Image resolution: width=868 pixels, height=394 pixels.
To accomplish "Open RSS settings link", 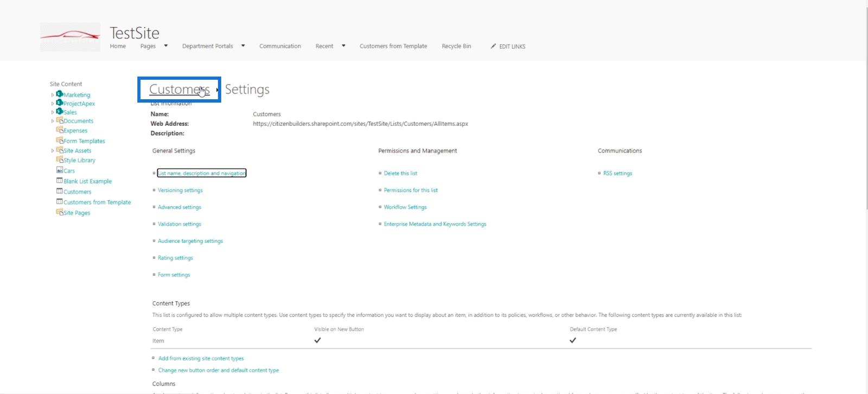I will tap(617, 173).
